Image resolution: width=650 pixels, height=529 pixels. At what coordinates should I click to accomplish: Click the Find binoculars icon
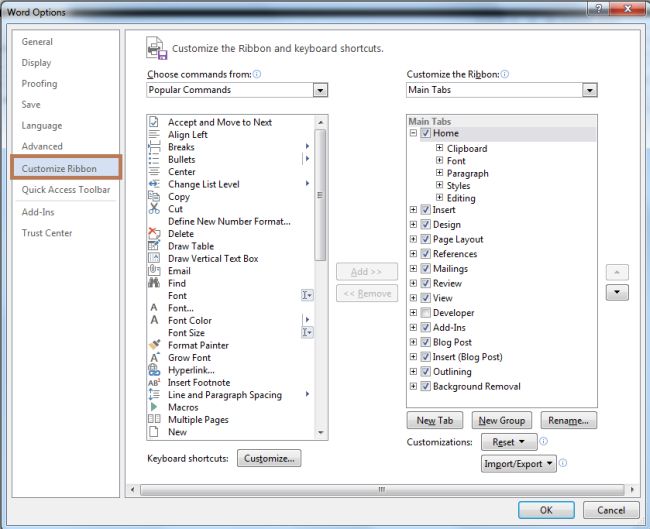(154, 283)
